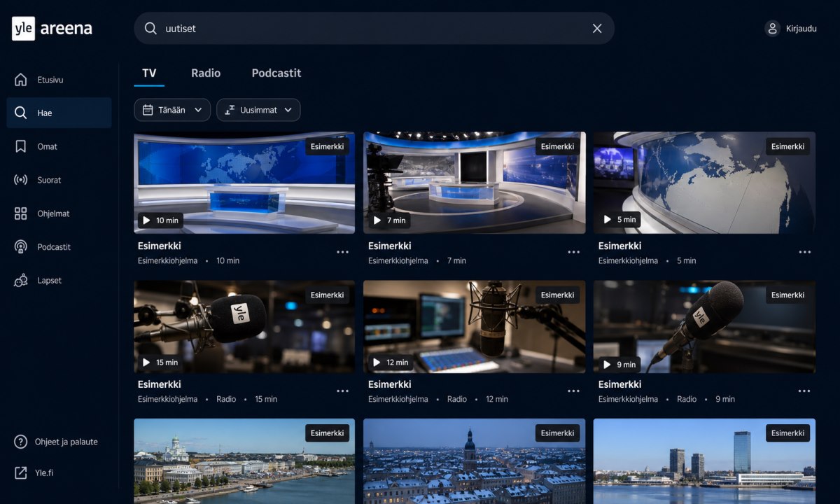Click the Esimerkki badge on the cathedral harbor card
The image size is (840, 504).
pyautogui.click(x=327, y=433)
